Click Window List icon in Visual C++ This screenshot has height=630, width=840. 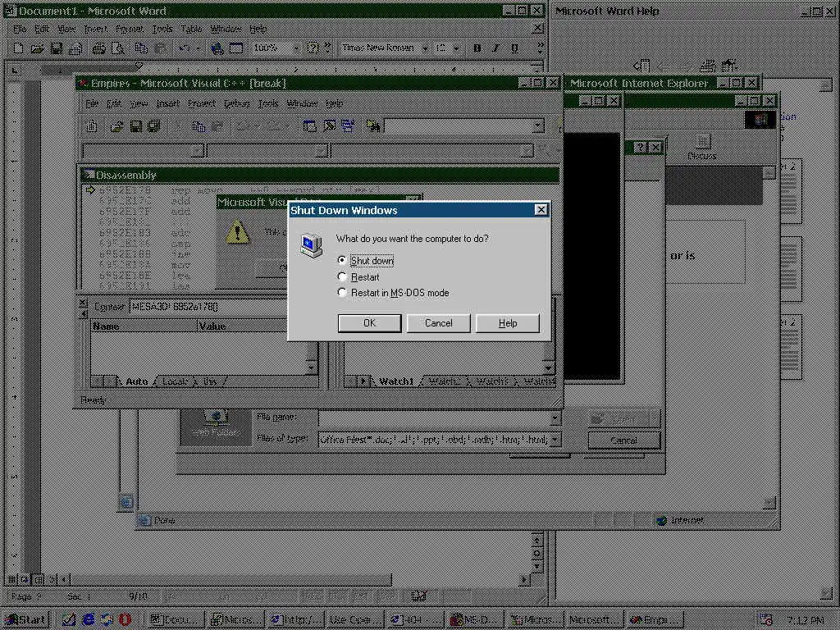348,126
